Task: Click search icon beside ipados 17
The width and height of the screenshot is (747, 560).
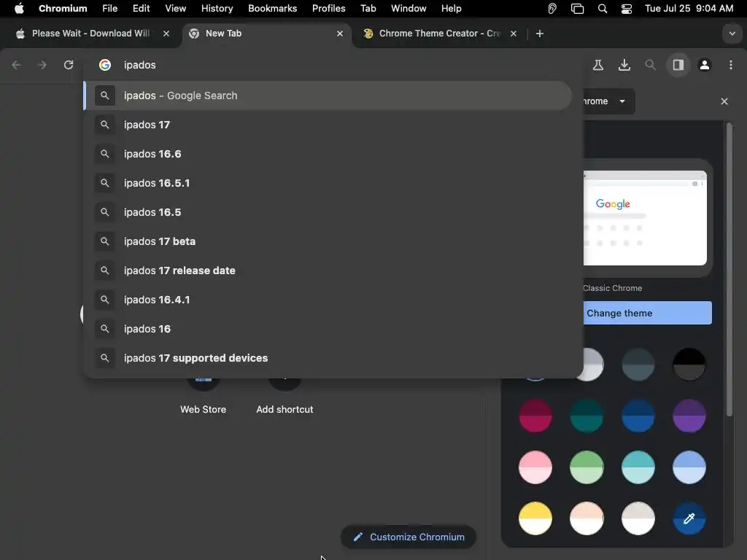Action: pos(105,125)
